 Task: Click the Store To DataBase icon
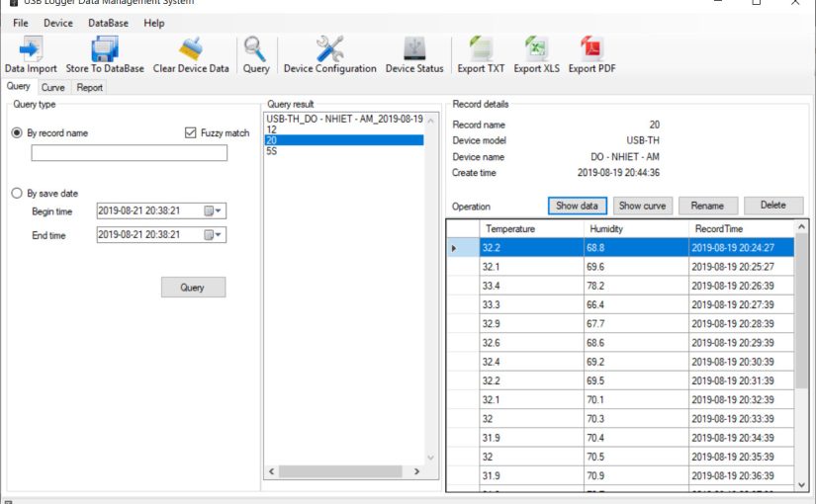click(x=105, y=49)
